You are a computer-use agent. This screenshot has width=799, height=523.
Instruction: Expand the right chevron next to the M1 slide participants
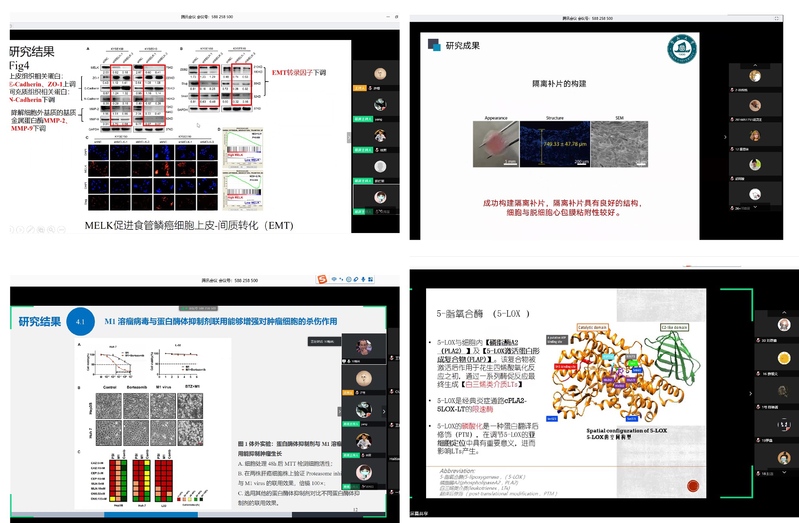(x=384, y=411)
